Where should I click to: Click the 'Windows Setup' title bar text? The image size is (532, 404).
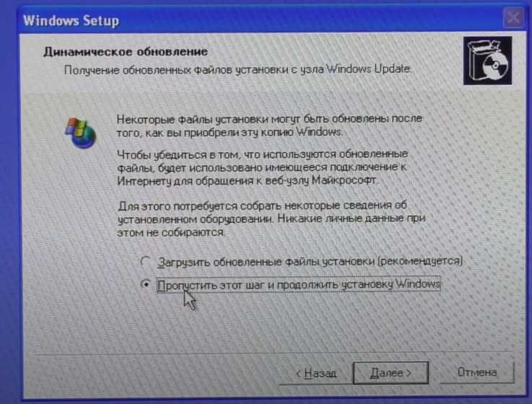[71, 21]
